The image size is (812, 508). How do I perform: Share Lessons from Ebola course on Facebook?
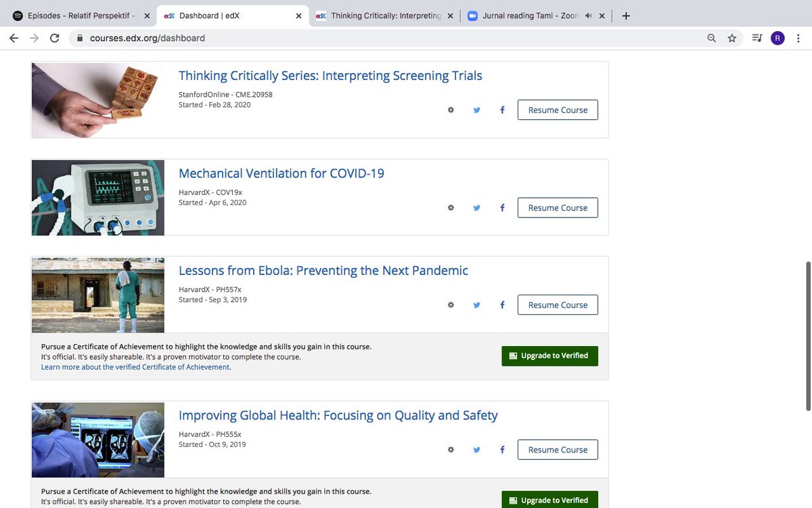click(x=502, y=305)
